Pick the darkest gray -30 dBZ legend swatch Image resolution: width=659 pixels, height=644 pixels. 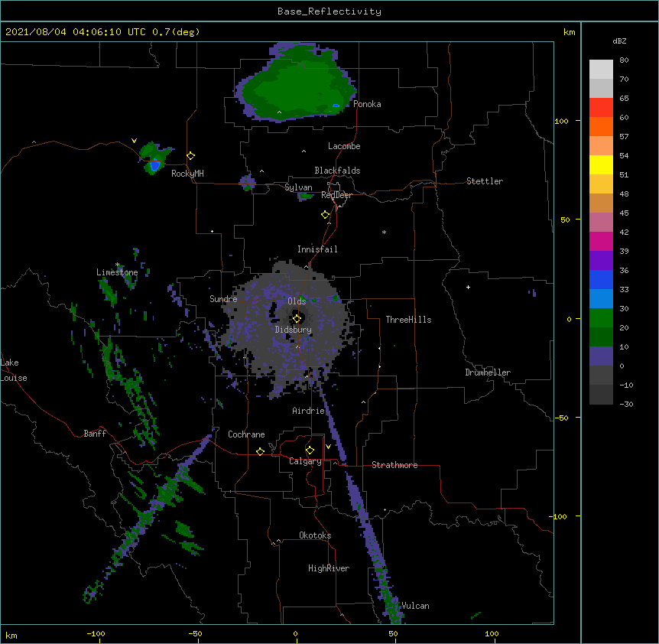[601, 395]
